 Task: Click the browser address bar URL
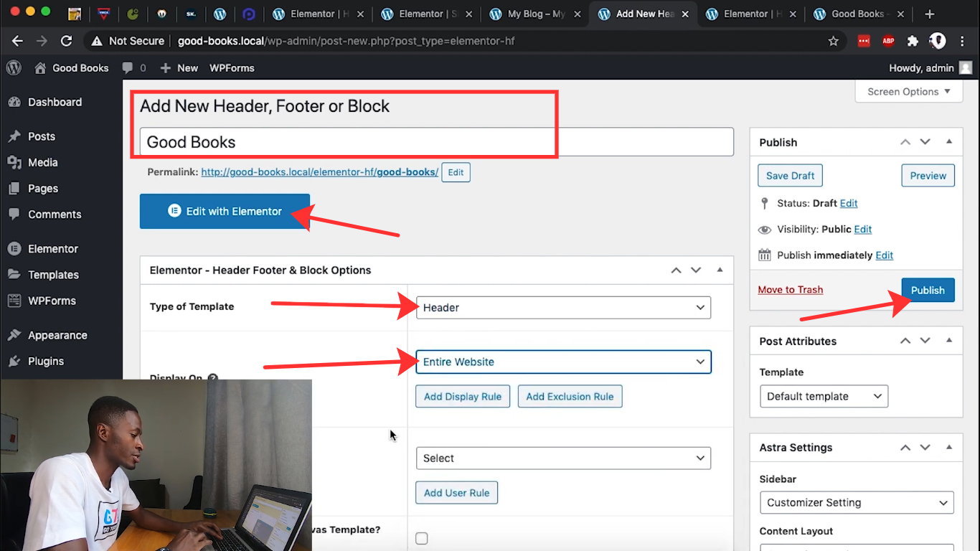pyautogui.click(x=346, y=41)
